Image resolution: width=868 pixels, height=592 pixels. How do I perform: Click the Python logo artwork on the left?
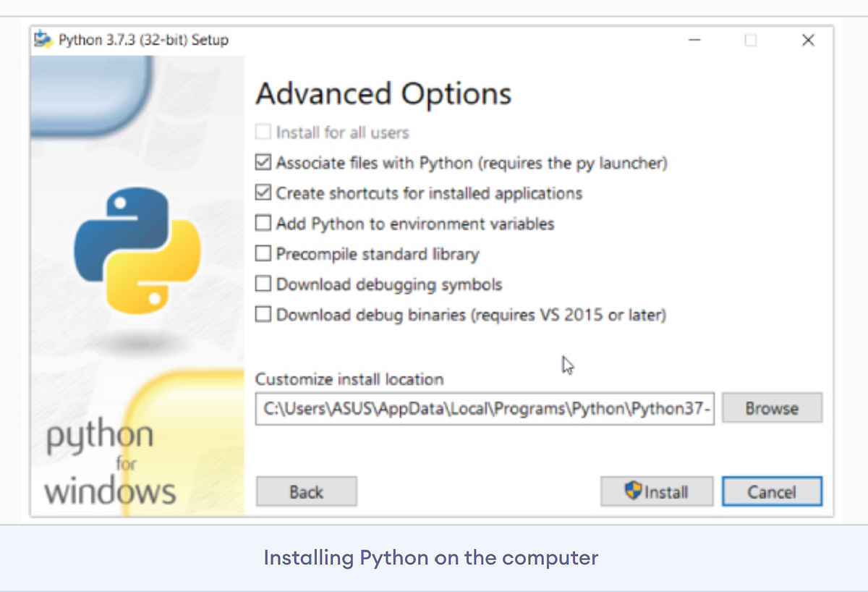click(136, 250)
